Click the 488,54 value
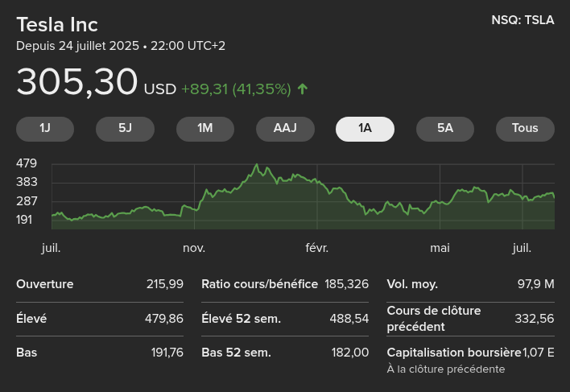Image resolution: width=570 pixels, height=392 pixels. tap(349, 319)
